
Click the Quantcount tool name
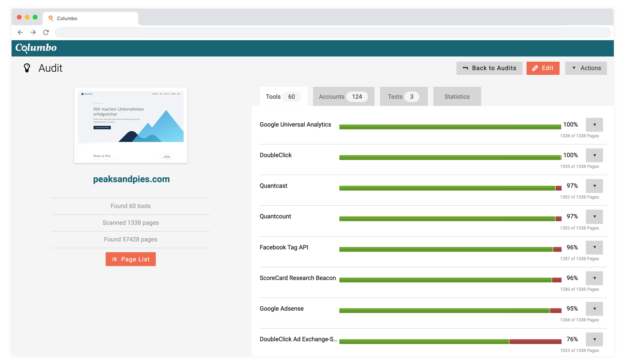pyautogui.click(x=275, y=216)
